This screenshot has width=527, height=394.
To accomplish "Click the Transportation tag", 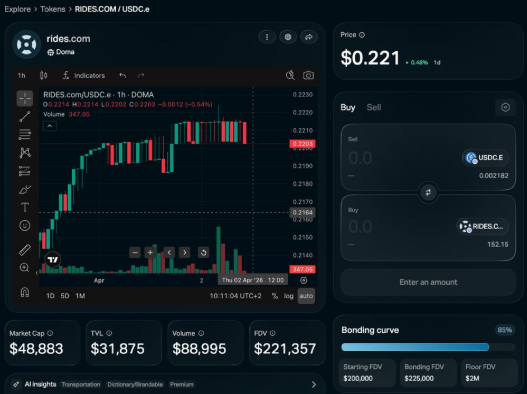I will (x=81, y=384).
